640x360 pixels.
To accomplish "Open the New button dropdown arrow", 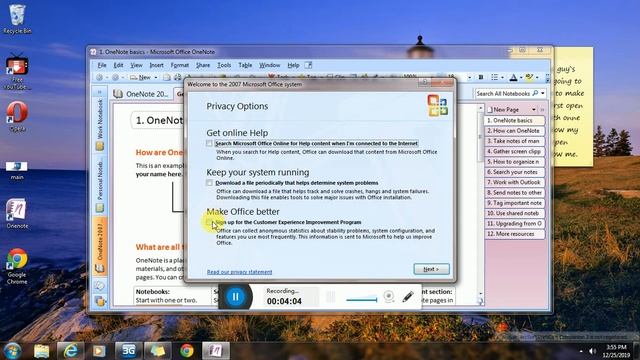I will [156, 77].
